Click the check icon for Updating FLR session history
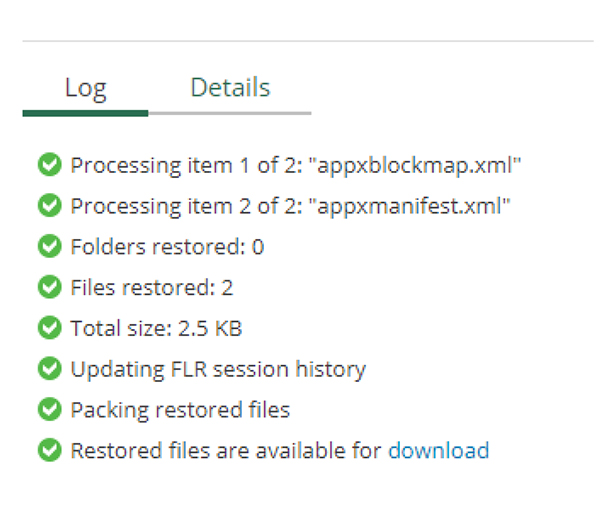600x526 pixels. (49, 369)
